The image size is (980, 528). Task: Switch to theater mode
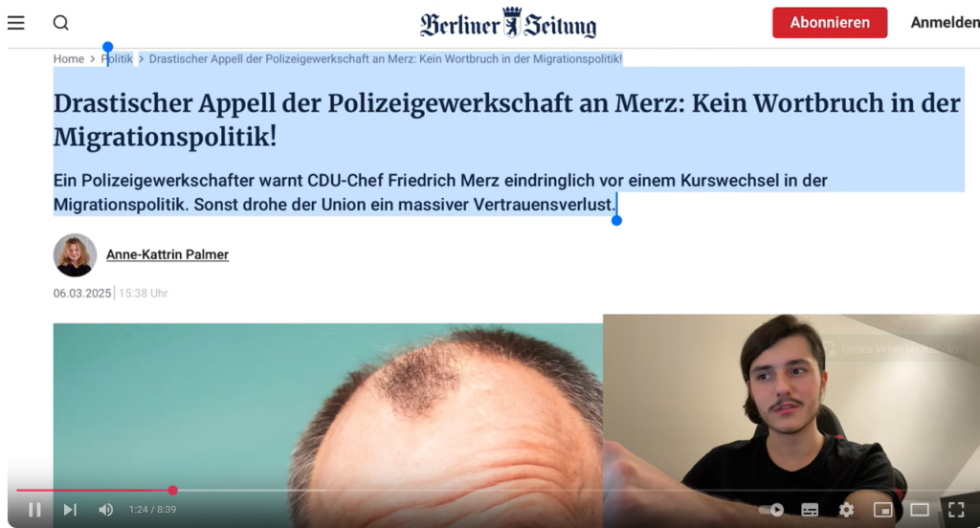(x=920, y=510)
